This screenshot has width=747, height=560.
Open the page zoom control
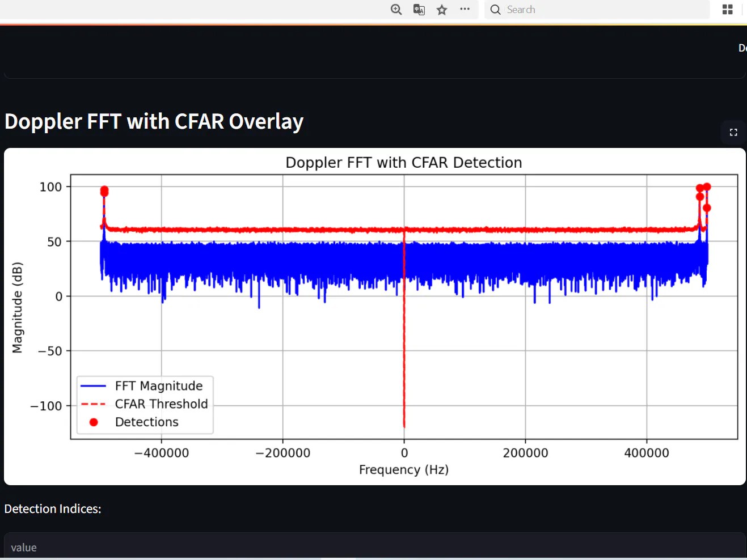click(x=396, y=10)
